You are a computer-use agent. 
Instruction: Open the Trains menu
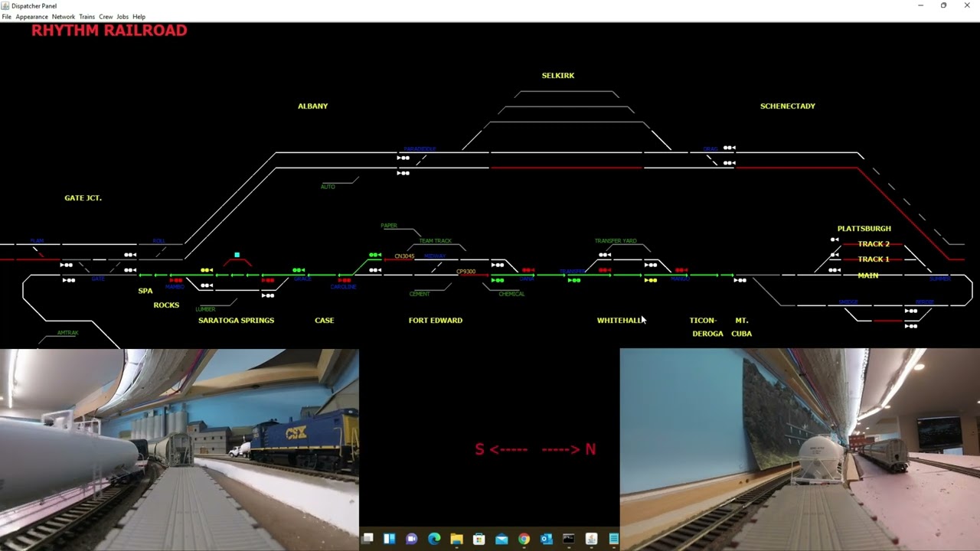point(87,17)
